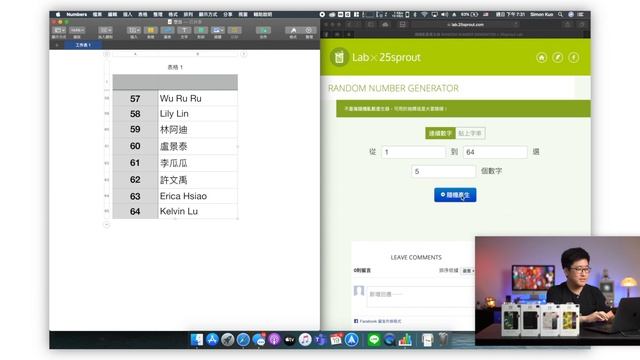Click the lab.25sprout.com address bar
The height and width of the screenshot is (360, 640).
[x=465, y=24]
